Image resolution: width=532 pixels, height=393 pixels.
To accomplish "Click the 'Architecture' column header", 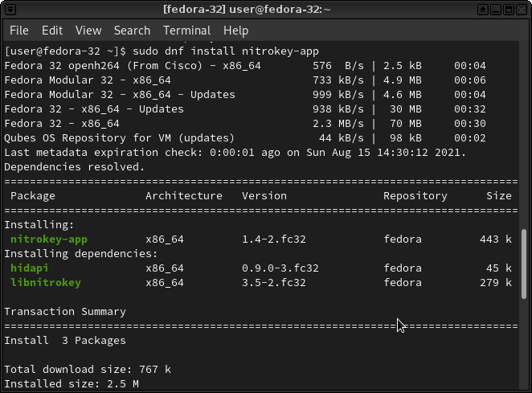I will point(184,196).
